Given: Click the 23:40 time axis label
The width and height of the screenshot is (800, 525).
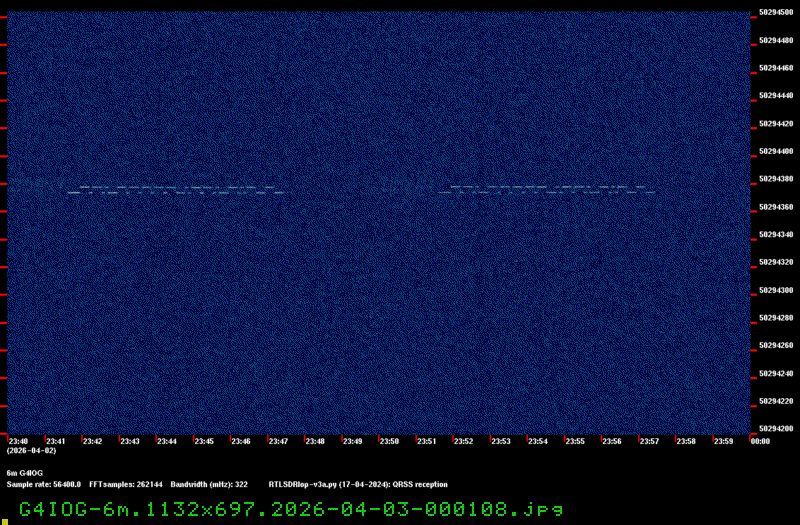Looking at the screenshot, I should click(x=18, y=441).
